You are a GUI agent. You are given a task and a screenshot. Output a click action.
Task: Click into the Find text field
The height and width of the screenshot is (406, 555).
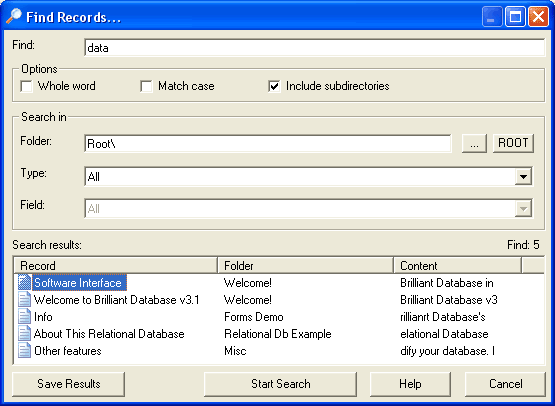tap(314, 48)
